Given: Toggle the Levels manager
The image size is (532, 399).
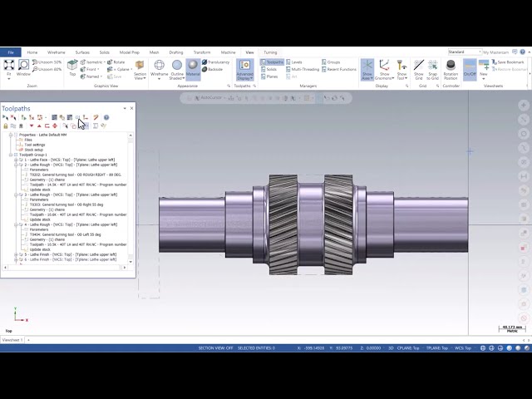Looking at the screenshot, I should point(293,62).
